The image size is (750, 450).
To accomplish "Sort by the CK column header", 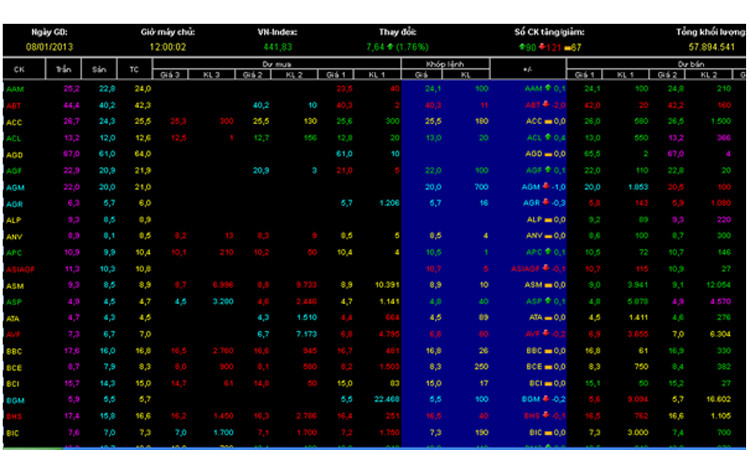I will coord(19,69).
